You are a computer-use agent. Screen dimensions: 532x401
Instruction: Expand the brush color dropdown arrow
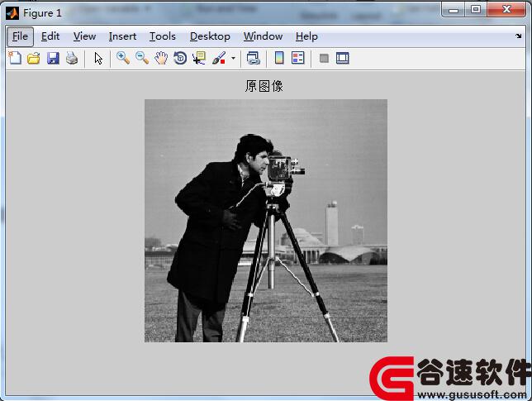[233, 59]
